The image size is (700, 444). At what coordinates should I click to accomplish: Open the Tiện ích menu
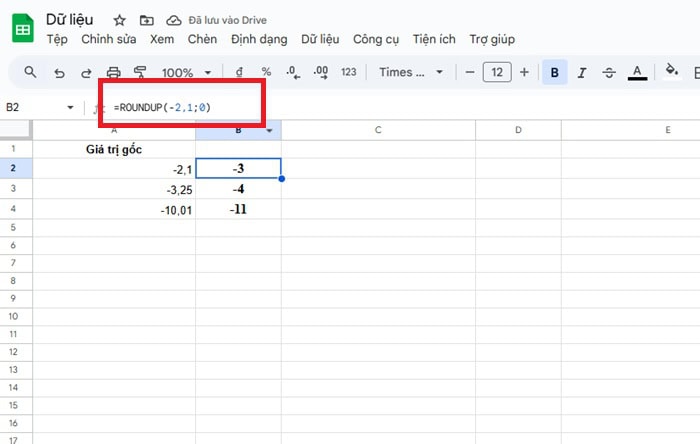pyautogui.click(x=434, y=39)
